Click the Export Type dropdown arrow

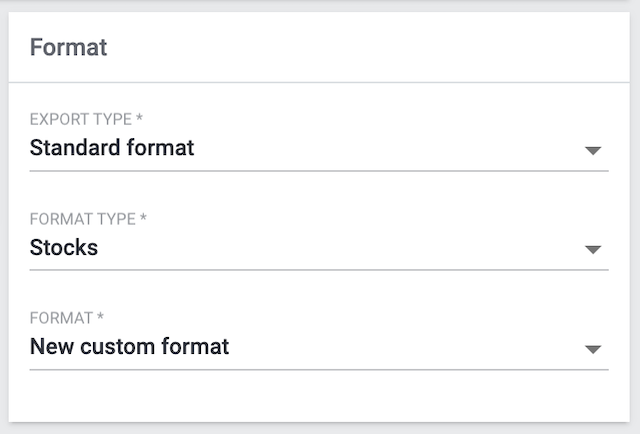(x=593, y=150)
